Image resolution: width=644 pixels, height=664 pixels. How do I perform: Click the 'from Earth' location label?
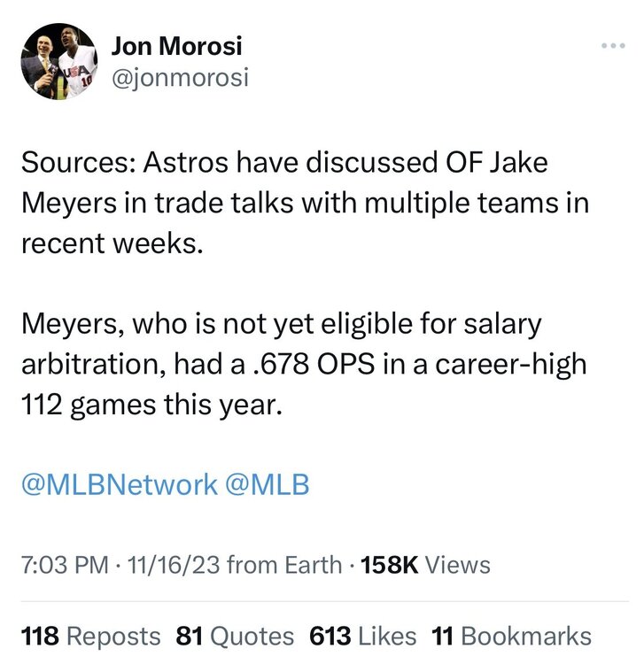[x=286, y=564]
